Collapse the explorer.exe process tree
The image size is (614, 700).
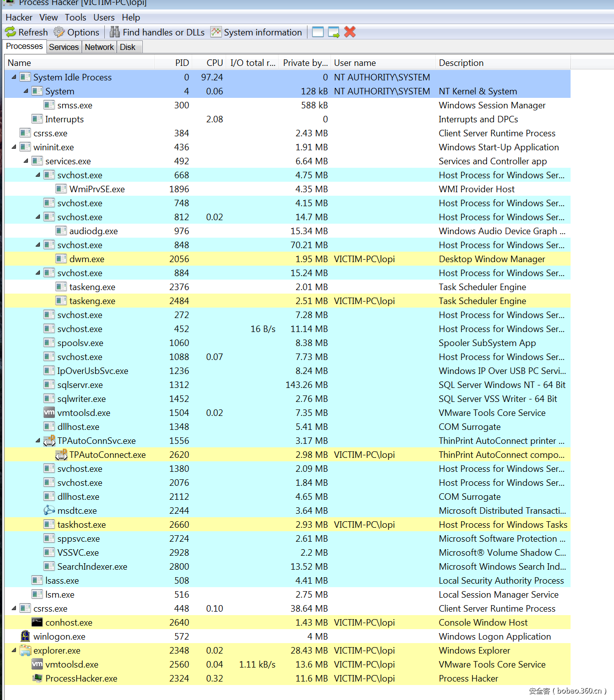(14, 650)
